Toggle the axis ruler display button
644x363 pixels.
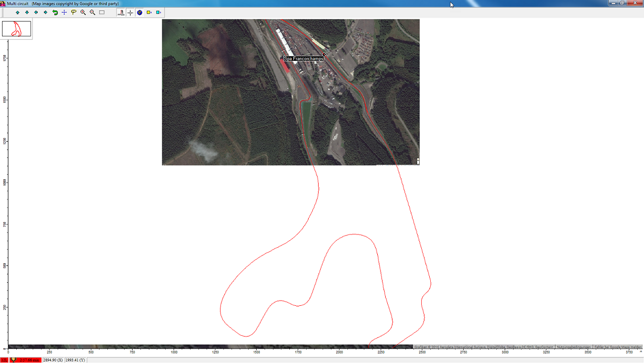coord(121,13)
